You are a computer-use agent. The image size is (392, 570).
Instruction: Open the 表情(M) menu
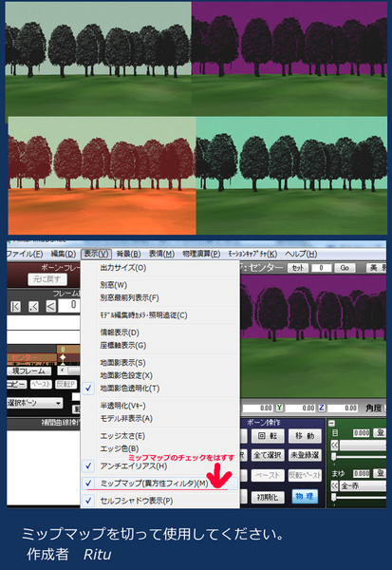click(161, 254)
